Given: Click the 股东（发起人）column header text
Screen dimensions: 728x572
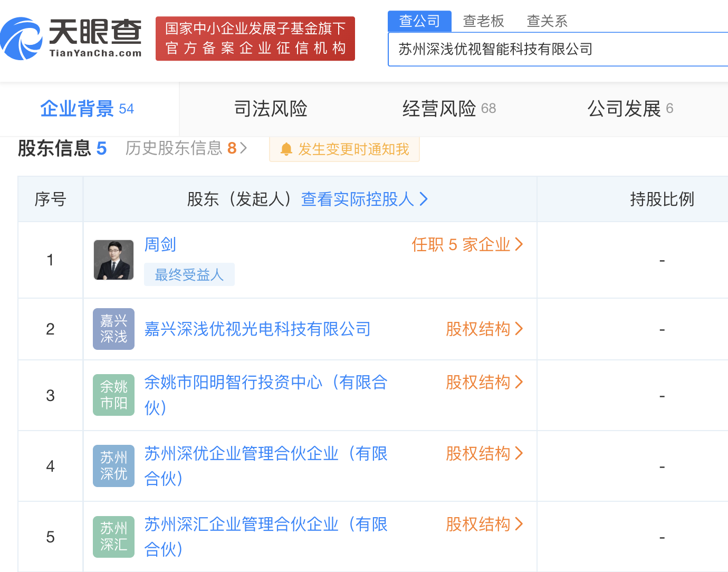Looking at the screenshot, I should 240,199.
